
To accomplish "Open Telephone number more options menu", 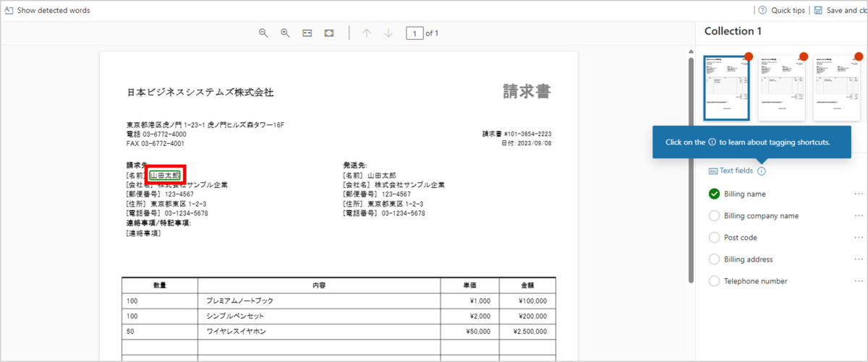I will 859,281.
